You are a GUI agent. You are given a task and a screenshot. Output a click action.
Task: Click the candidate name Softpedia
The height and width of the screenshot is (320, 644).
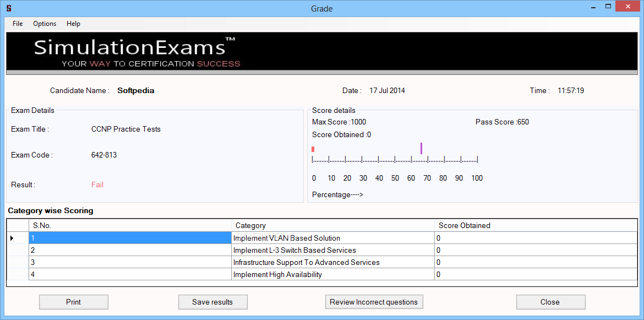(136, 91)
